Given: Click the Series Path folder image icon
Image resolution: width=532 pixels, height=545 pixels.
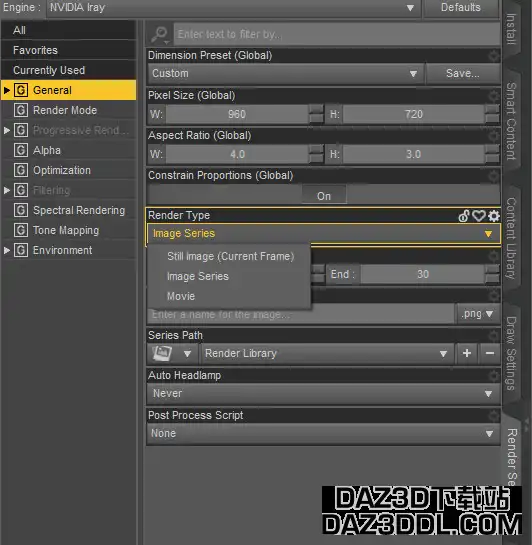Looking at the screenshot, I should point(162,353).
